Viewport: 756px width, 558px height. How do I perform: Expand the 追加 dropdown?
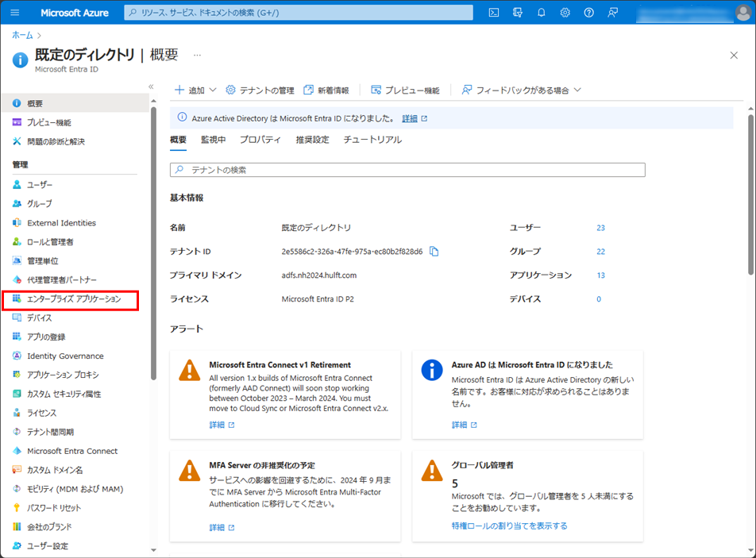[195, 90]
